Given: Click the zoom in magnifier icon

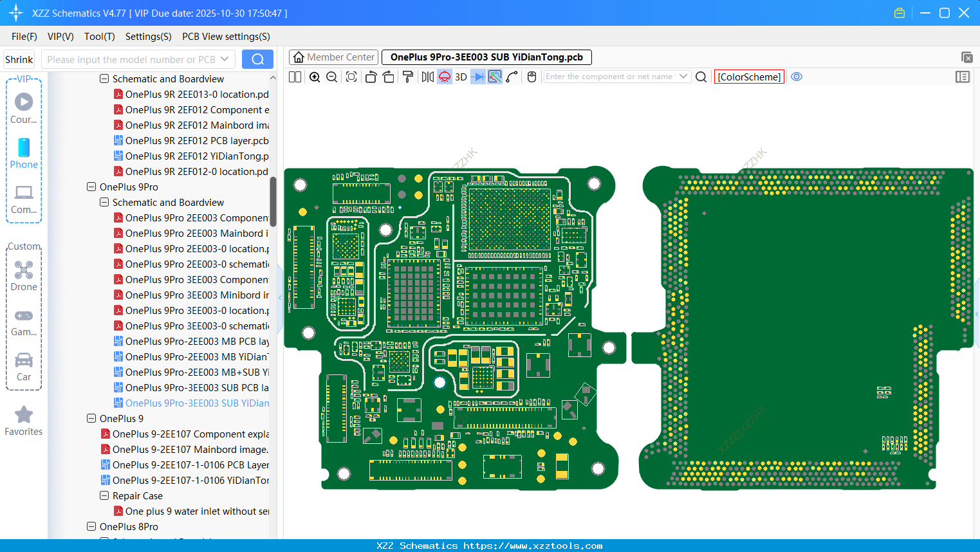Looking at the screenshot, I should tap(315, 77).
